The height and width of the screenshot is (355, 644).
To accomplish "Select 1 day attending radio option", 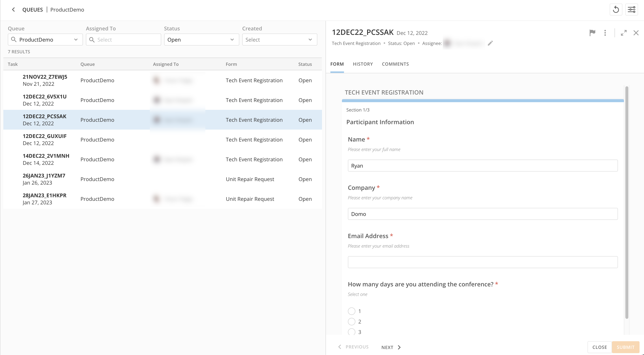I will (351, 311).
